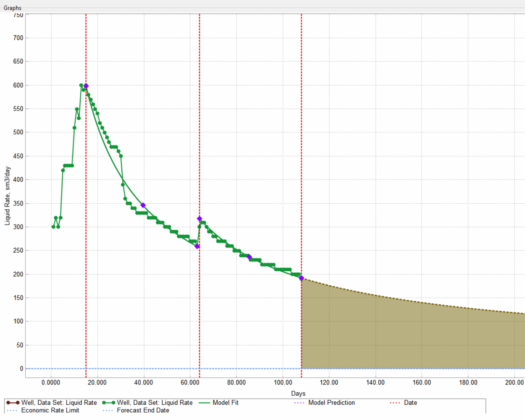The width and height of the screenshot is (525, 420).
Task: Open the Graphs tab
Action: (x=13, y=8)
